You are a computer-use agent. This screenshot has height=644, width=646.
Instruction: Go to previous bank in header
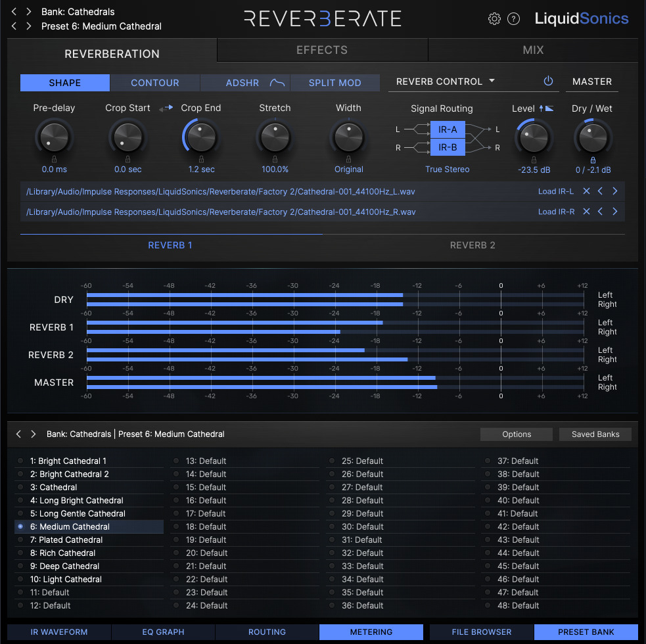(x=14, y=12)
